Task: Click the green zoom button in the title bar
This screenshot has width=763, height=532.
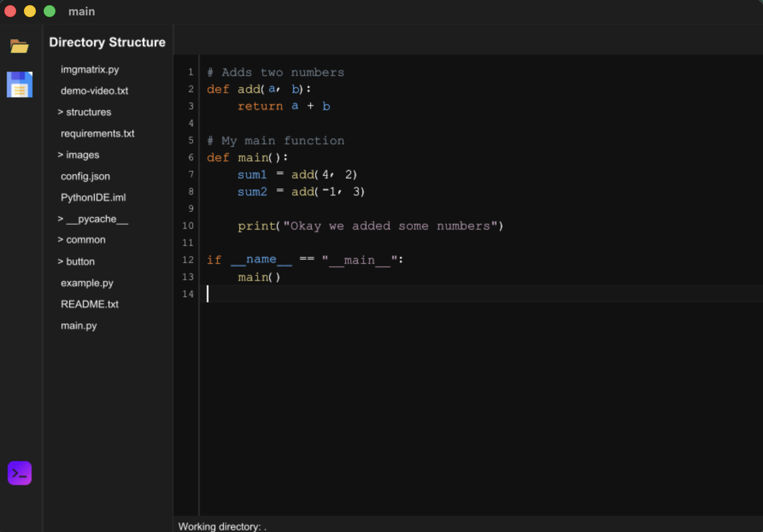Action: click(49, 11)
